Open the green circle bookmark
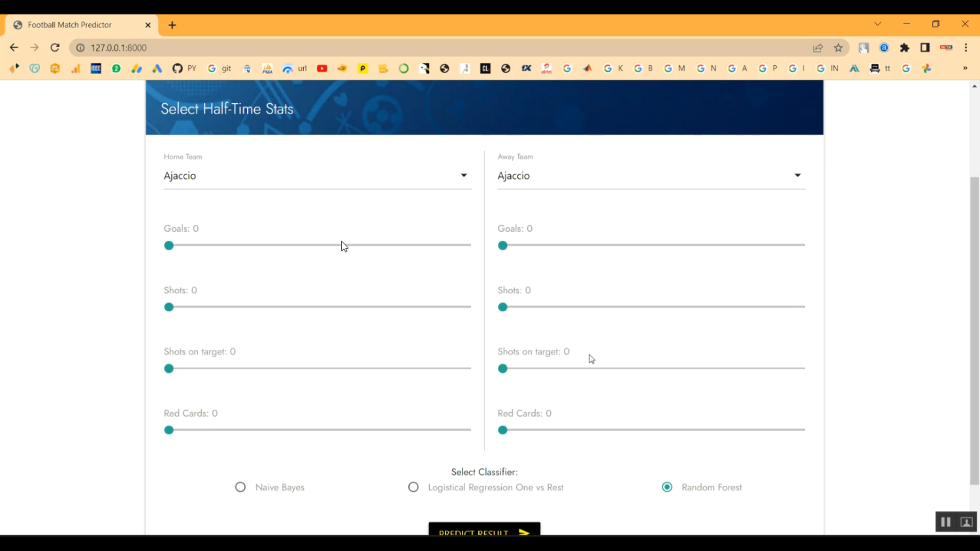The image size is (980, 551). pyautogui.click(x=404, y=69)
